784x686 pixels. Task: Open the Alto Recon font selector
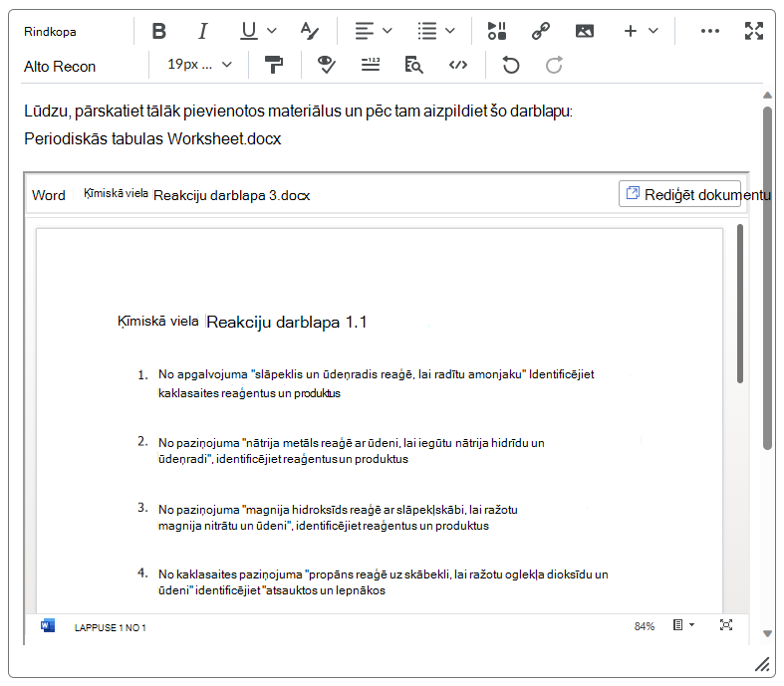(x=60, y=67)
